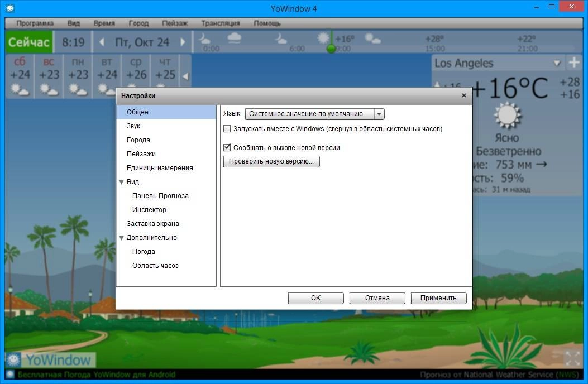The image size is (588, 384).
Task: Click Проверить новую версию button
Action: point(271,161)
